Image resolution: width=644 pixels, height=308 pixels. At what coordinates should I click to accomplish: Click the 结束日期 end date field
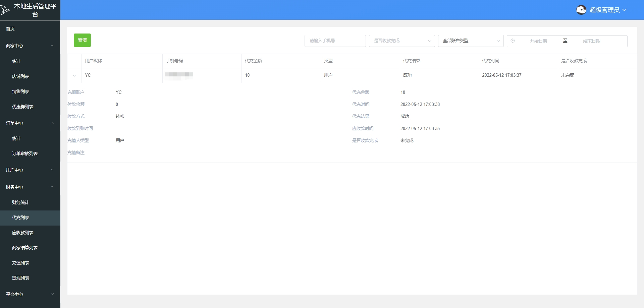(x=591, y=41)
